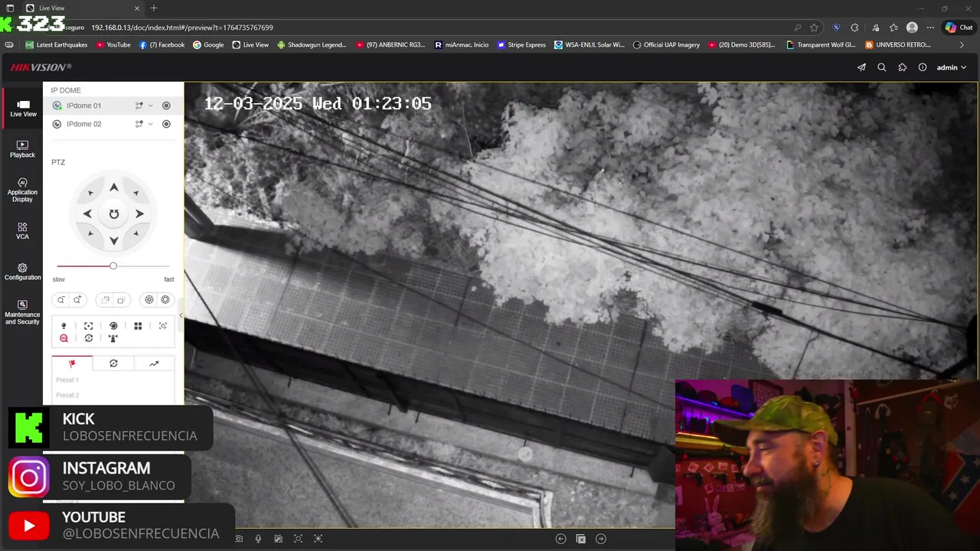
Task: Open the Official UAP Imagery bookmark
Action: click(666, 44)
